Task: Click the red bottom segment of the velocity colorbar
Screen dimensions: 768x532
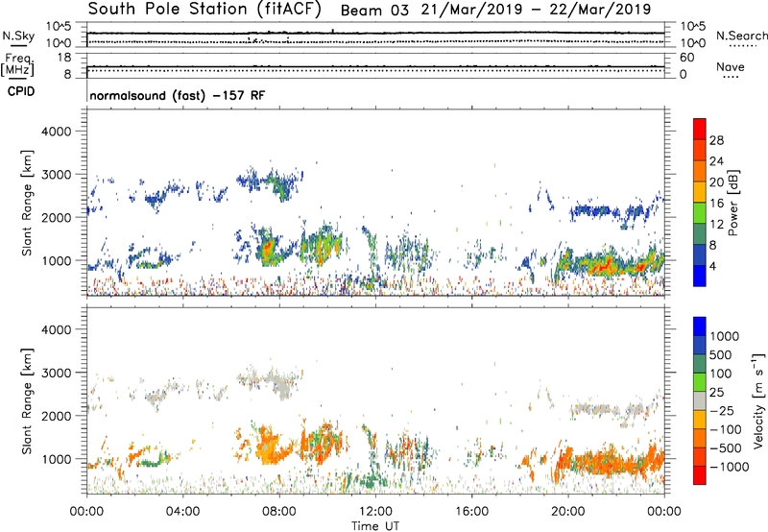Action: pos(700,475)
